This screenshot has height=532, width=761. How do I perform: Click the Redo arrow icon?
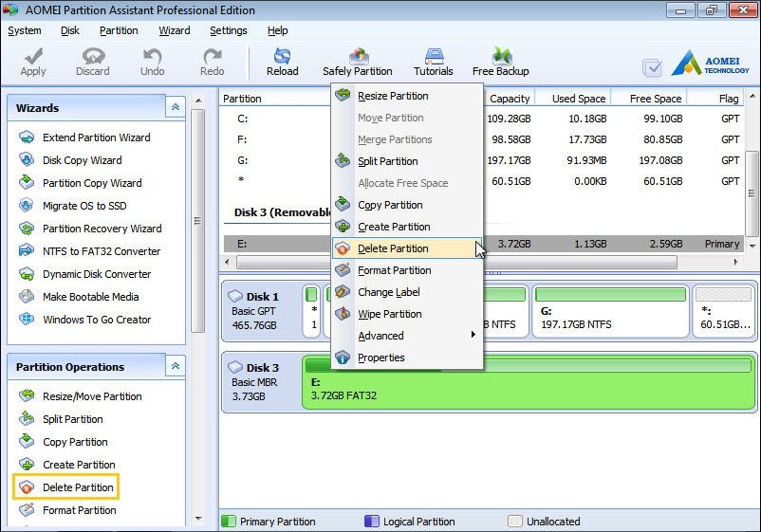pos(213,62)
